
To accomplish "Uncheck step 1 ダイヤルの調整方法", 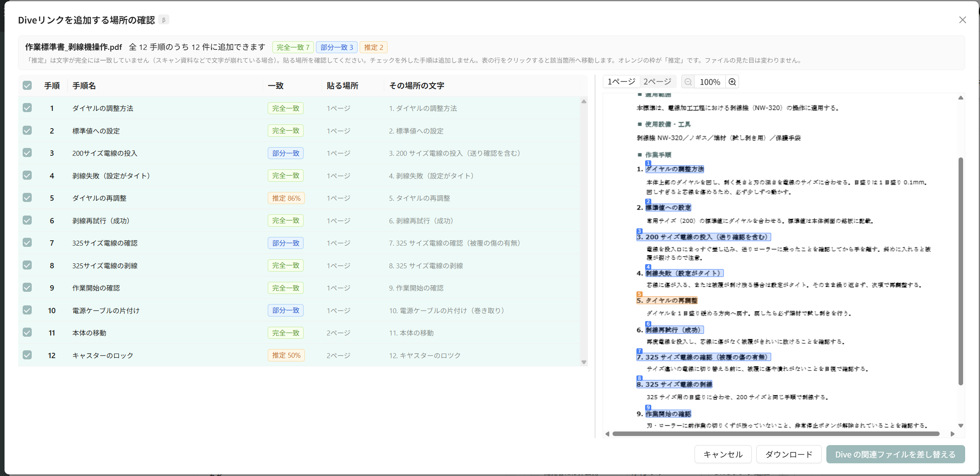I will tap(27, 108).
